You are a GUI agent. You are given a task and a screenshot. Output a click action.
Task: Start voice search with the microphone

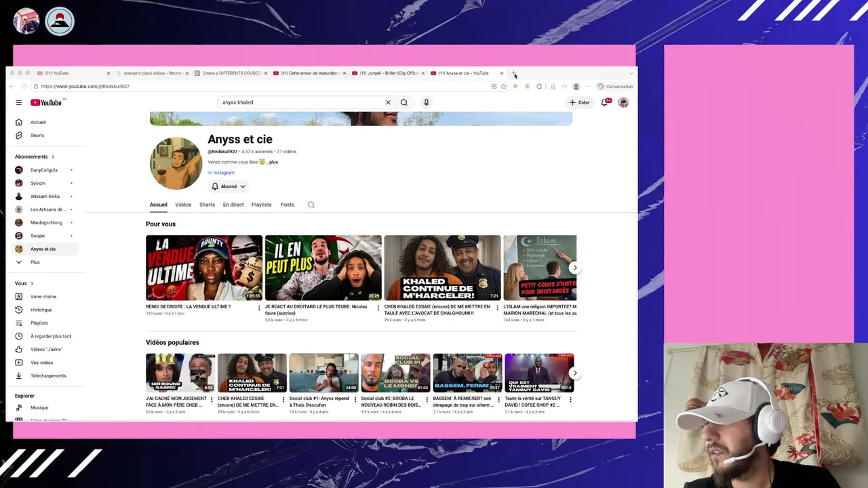coord(426,102)
